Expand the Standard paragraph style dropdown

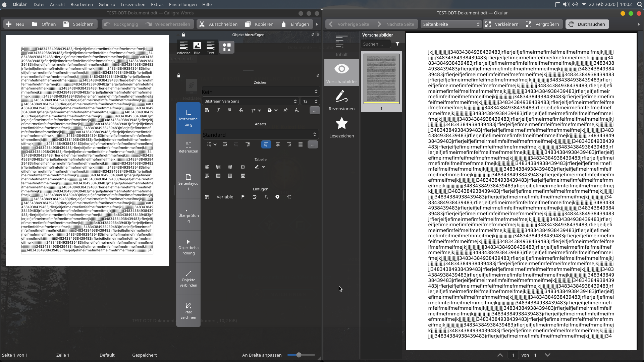[x=260, y=135]
